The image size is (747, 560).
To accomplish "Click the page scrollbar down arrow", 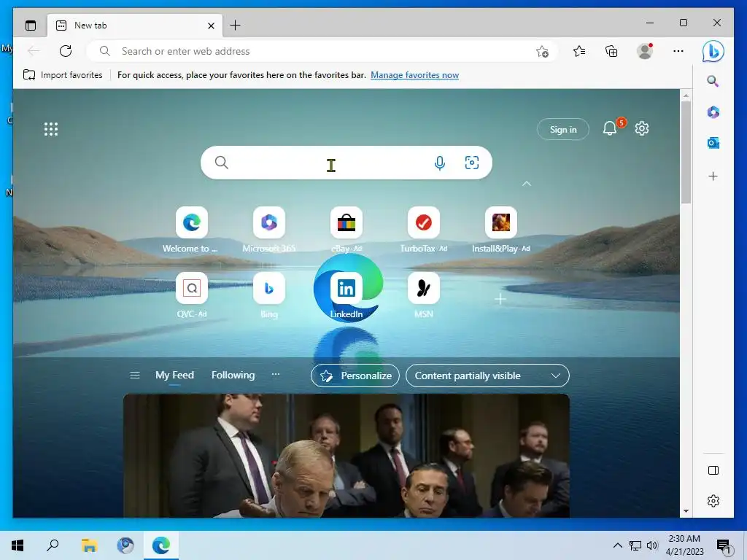I will [686, 511].
